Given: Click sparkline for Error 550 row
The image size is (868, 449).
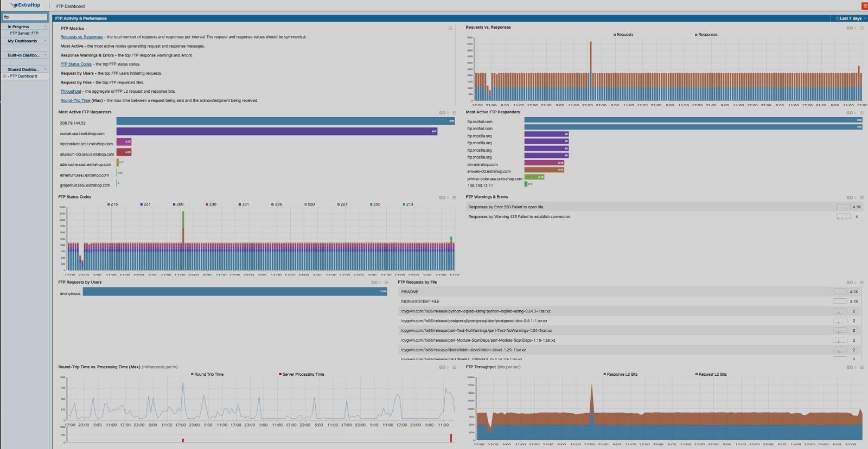Looking at the screenshot, I should point(843,207).
